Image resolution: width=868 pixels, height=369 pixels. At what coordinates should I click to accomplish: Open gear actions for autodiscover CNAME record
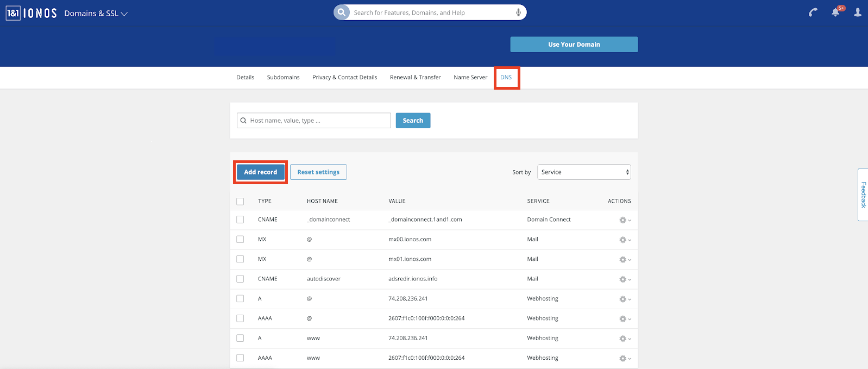pos(625,279)
